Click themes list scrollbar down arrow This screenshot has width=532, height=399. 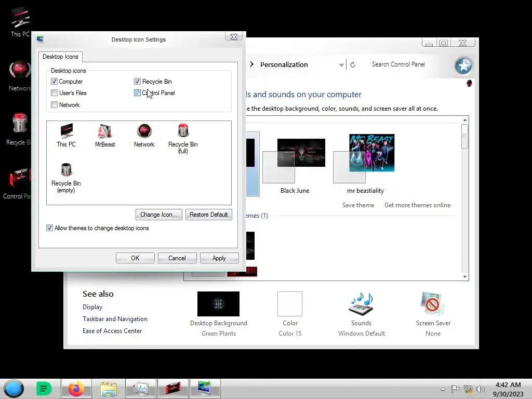pos(465,276)
